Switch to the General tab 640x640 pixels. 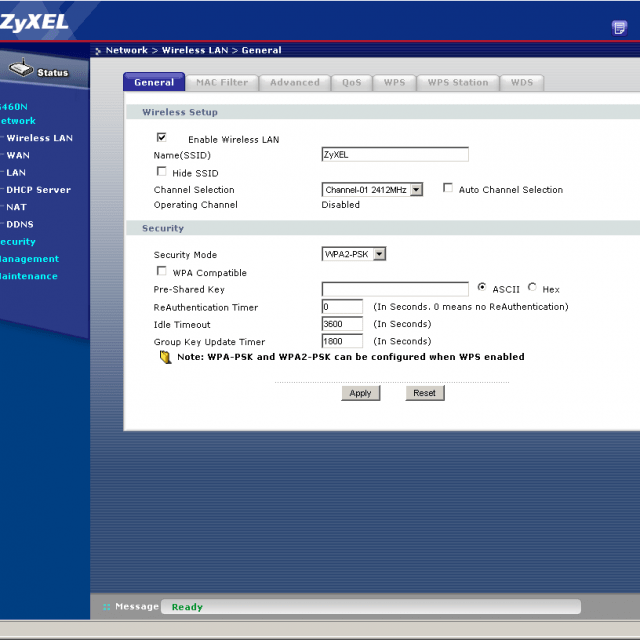[154, 82]
